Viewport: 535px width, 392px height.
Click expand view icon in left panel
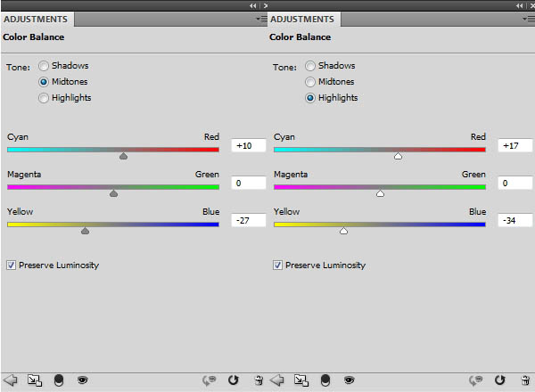pos(35,380)
